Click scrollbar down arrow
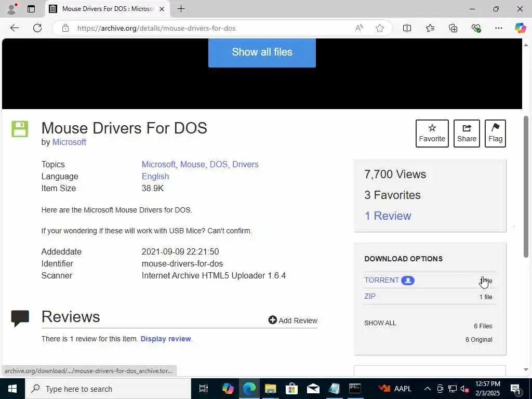The width and height of the screenshot is (532, 399). [x=526, y=369]
